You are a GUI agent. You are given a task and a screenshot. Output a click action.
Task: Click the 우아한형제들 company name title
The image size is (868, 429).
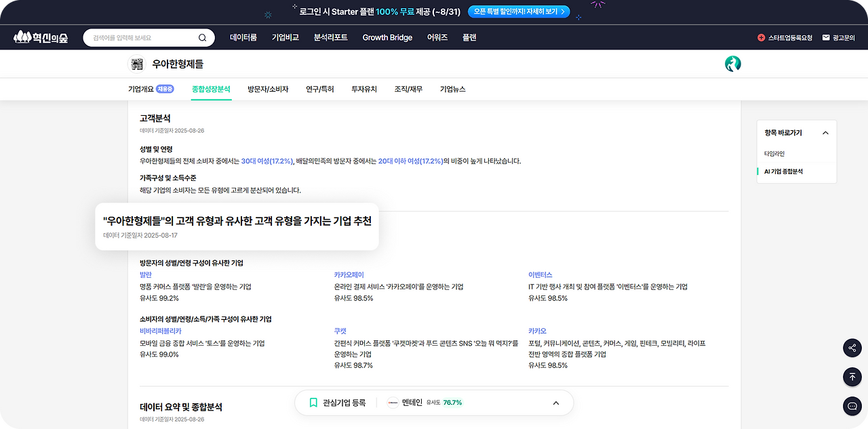pyautogui.click(x=178, y=64)
